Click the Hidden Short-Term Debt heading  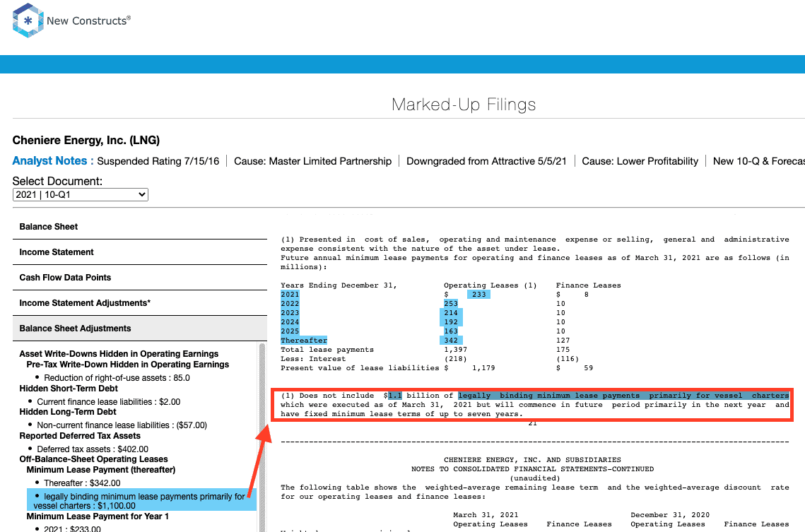click(69, 389)
